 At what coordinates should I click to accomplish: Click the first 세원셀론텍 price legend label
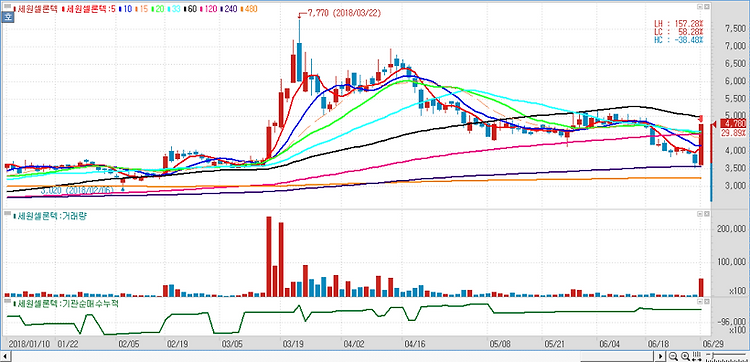point(36,9)
